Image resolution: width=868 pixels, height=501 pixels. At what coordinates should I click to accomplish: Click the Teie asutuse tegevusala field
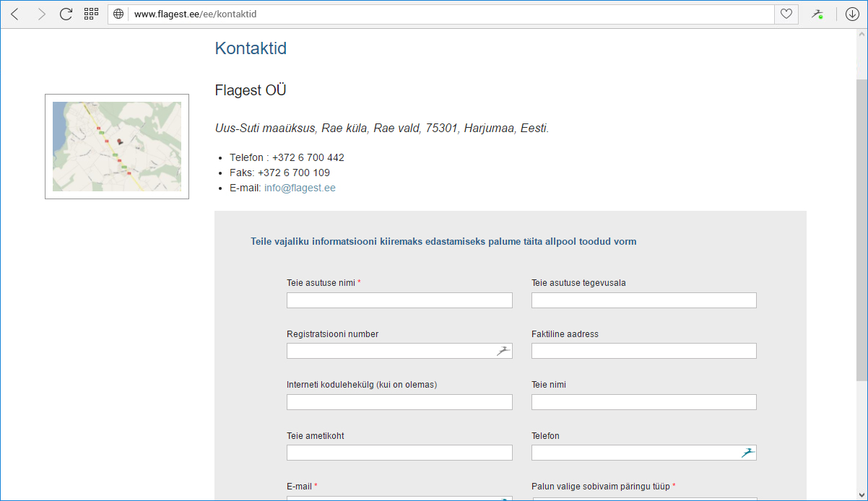point(644,300)
